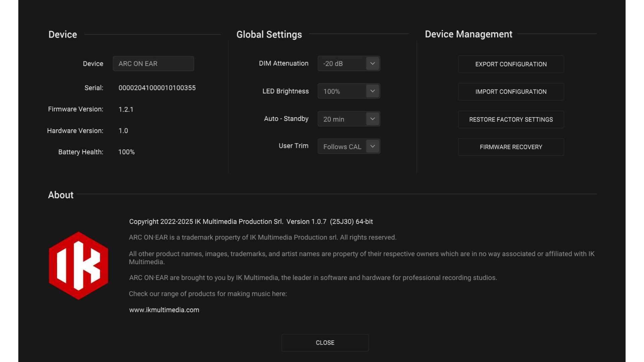Screen dimensions: 644x362
Task: Click the copyright version line
Action: pyautogui.click(x=251, y=222)
